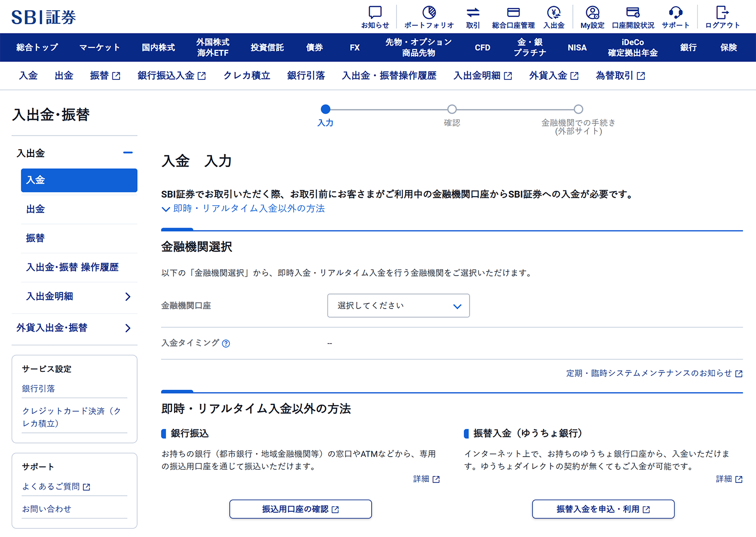Expand 入出金明細 in the sidebar
756x537 pixels.
click(128, 296)
